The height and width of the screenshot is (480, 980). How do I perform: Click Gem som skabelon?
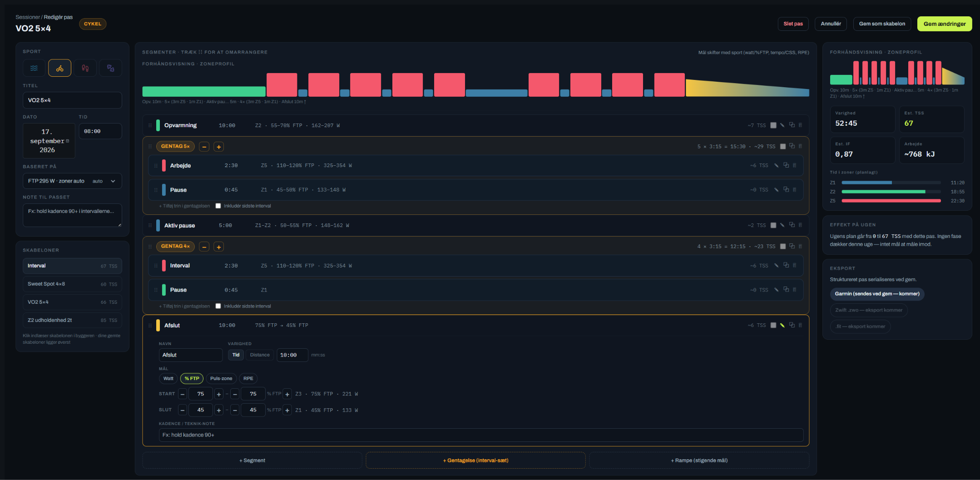pyautogui.click(x=882, y=24)
